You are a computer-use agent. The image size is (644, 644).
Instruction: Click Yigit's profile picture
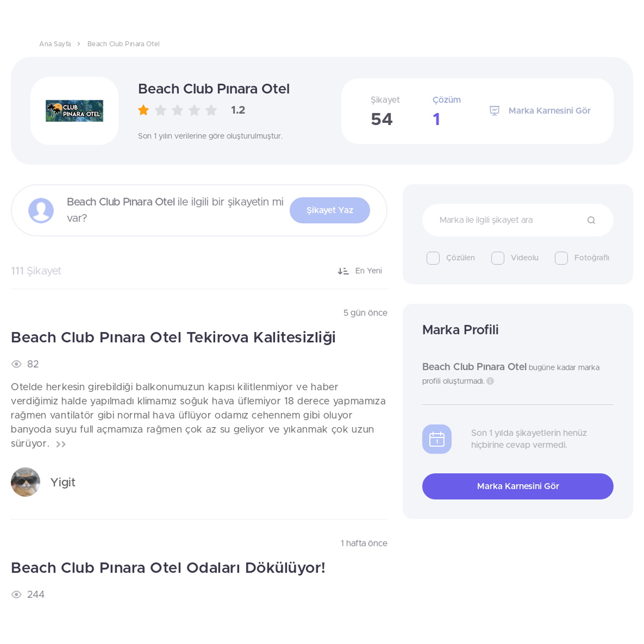25,482
